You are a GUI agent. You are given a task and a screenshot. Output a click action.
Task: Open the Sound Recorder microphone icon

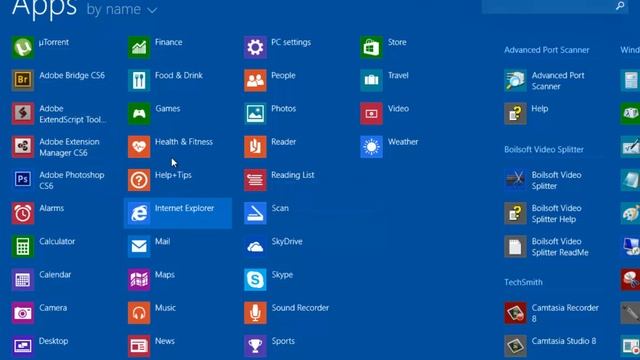pos(255,313)
